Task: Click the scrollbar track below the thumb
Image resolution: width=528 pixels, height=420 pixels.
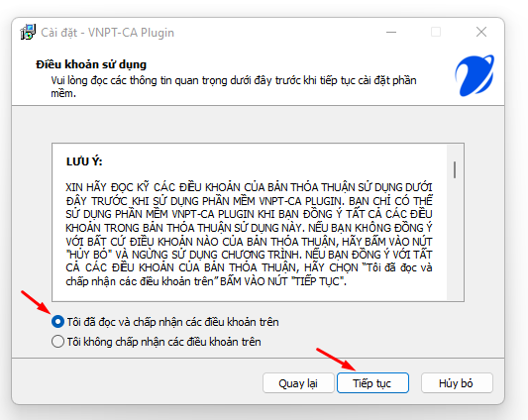Action: pyautogui.click(x=455, y=239)
